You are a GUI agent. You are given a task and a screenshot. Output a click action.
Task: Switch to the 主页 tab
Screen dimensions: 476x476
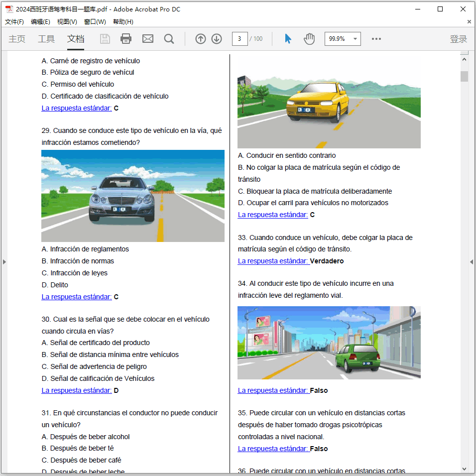coord(17,39)
